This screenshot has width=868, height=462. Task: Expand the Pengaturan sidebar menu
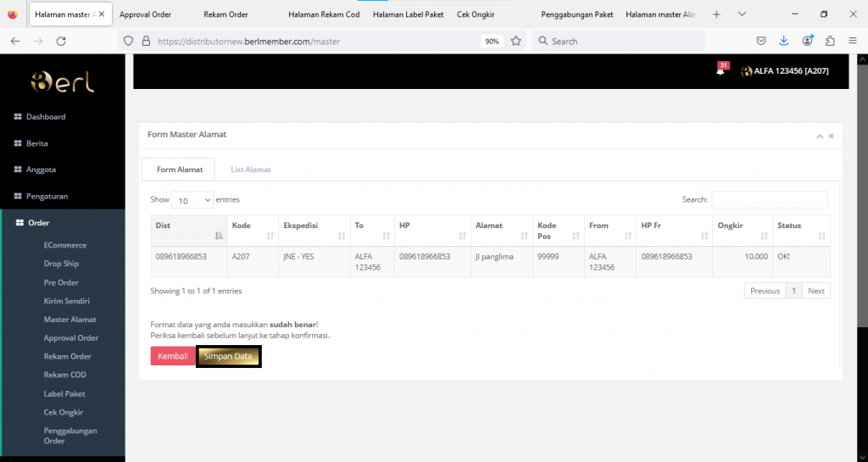(x=47, y=196)
